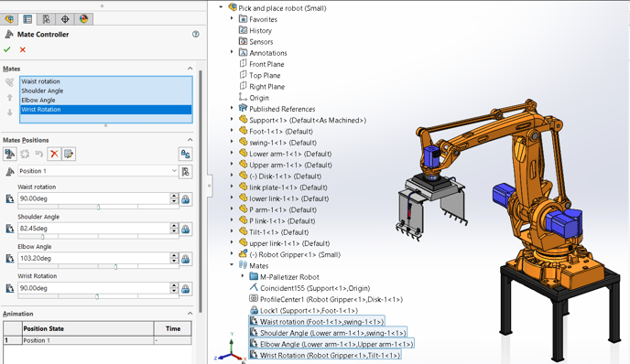This screenshot has height=364, width=630.
Task: Select Origin in feature tree
Action: pos(259,98)
